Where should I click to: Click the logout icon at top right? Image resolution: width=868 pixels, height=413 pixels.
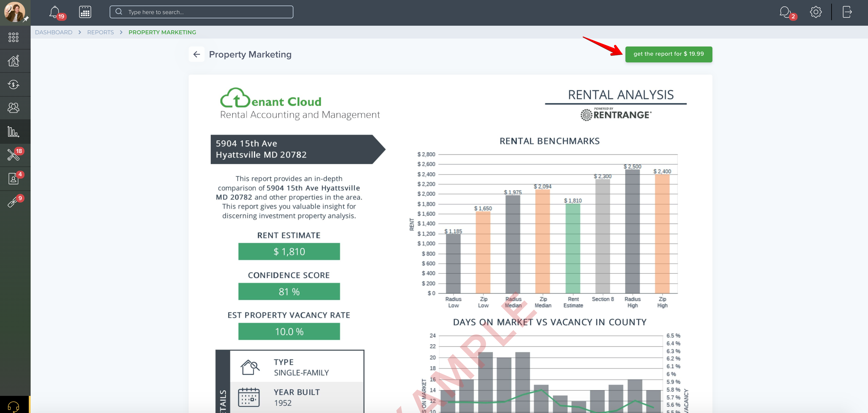847,12
